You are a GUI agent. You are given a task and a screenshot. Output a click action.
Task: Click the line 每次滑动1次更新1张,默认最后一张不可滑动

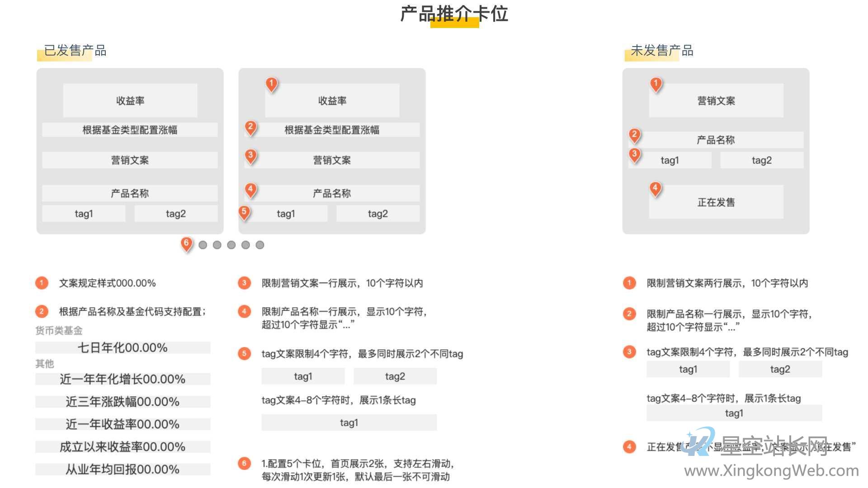[x=356, y=477]
